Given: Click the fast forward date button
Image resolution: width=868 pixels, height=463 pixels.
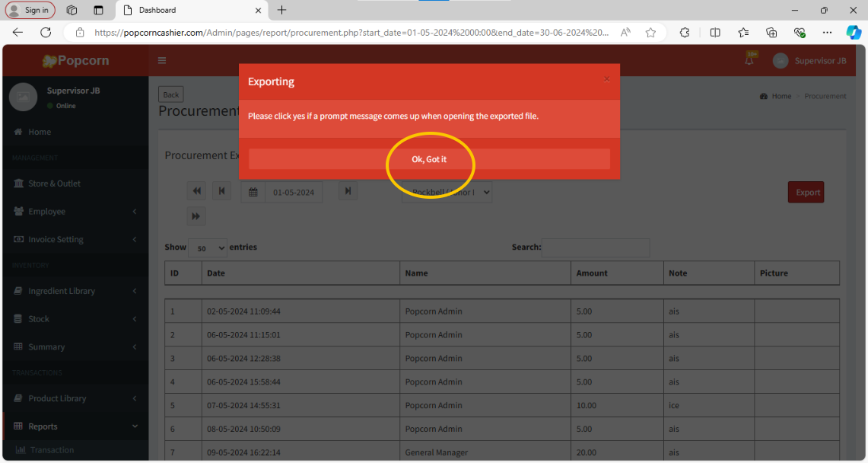Looking at the screenshot, I should point(196,216).
